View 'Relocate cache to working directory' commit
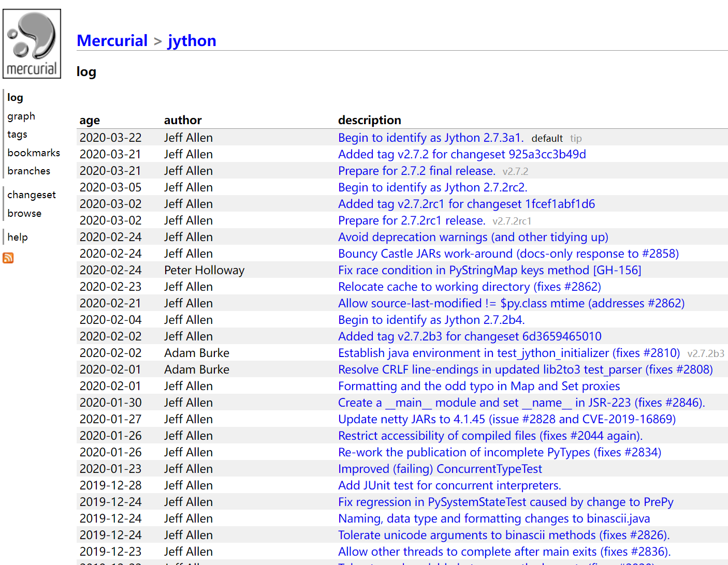This screenshot has width=728, height=565. tap(470, 287)
